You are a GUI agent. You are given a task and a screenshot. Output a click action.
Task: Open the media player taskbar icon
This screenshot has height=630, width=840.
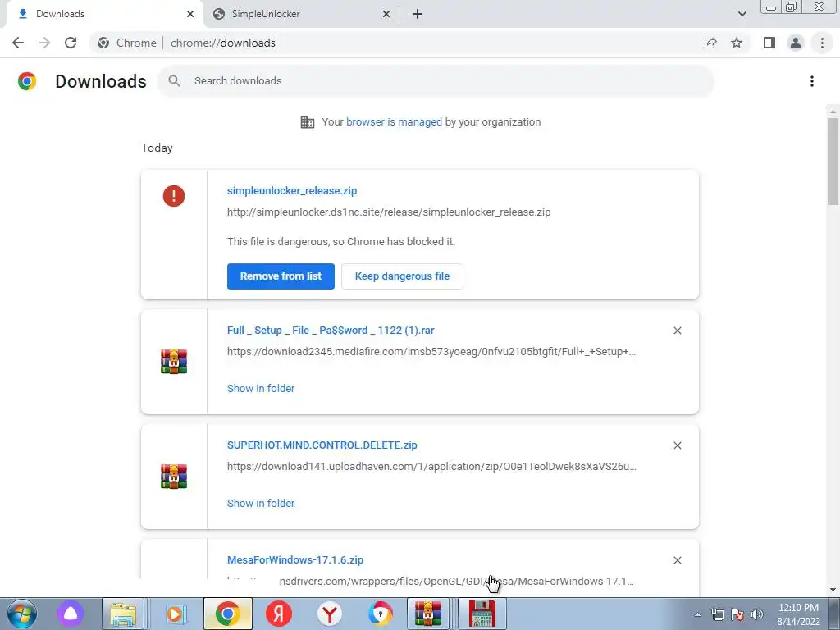(x=174, y=614)
